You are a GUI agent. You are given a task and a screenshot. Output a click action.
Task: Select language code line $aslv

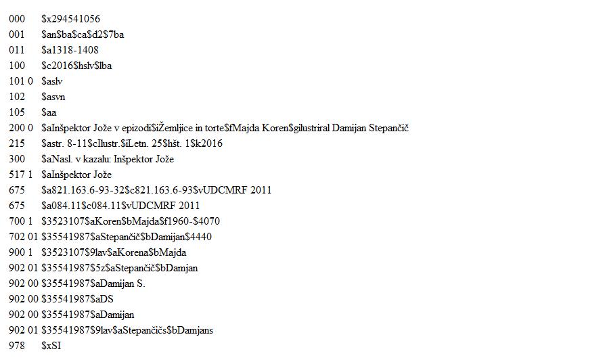pos(51,81)
